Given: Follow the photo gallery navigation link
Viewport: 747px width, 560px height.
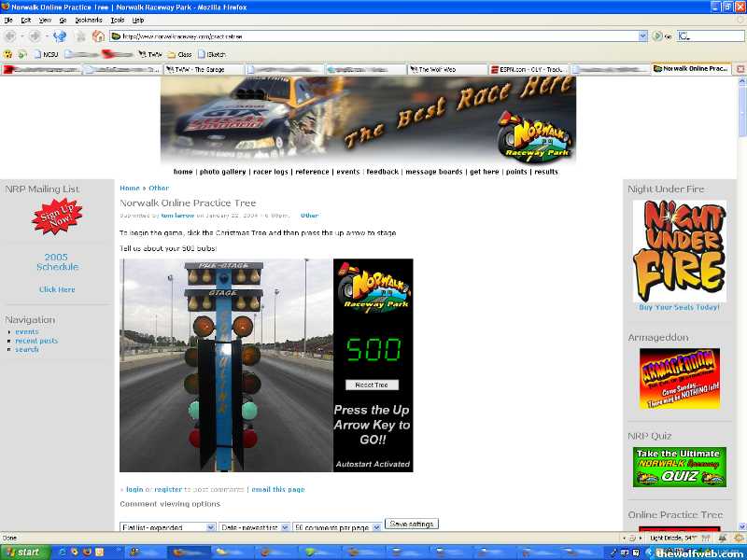Looking at the screenshot, I should (x=222, y=172).
